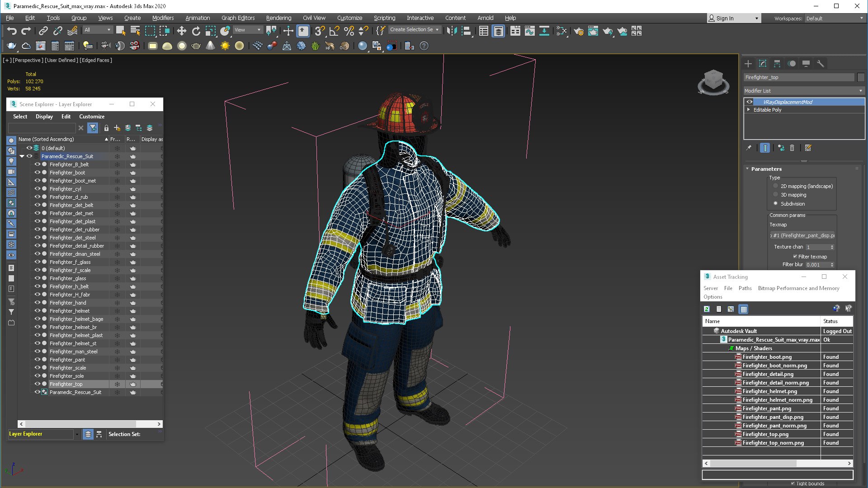Open the Utilities wrench tab
The image size is (868, 488).
click(x=821, y=64)
